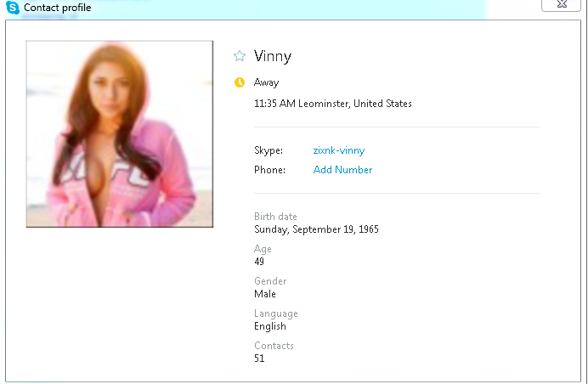Click the Phone: field label

coord(269,170)
